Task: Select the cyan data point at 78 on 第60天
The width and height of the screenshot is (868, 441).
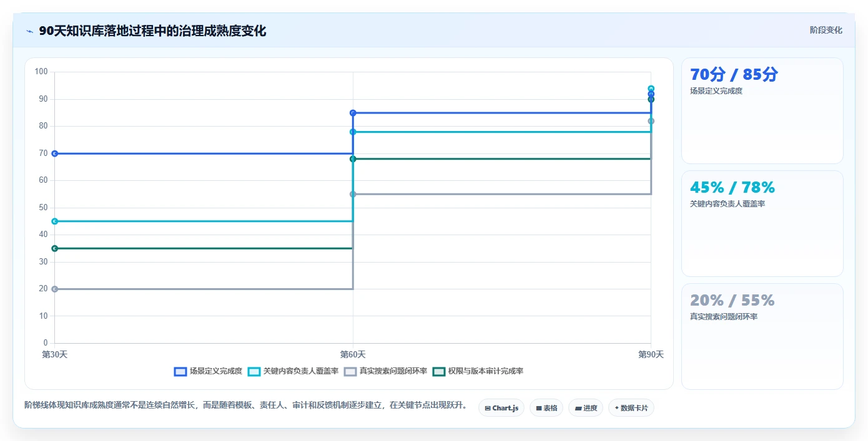Action: pos(353,132)
